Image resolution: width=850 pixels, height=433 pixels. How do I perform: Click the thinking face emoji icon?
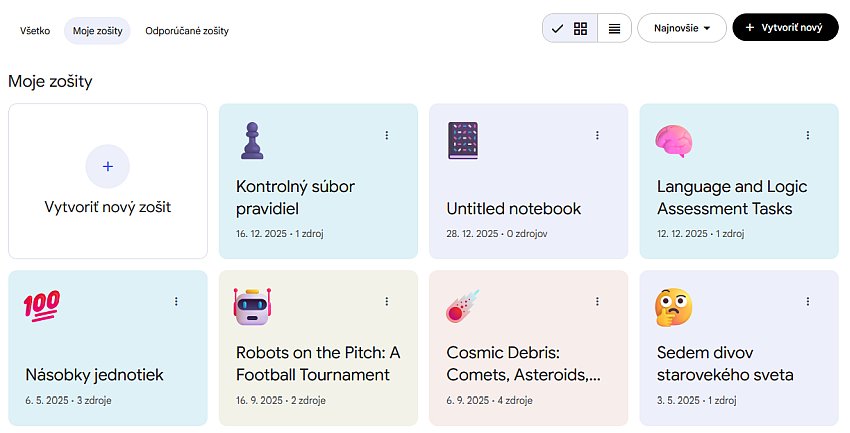pyautogui.click(x=672, y=307)
